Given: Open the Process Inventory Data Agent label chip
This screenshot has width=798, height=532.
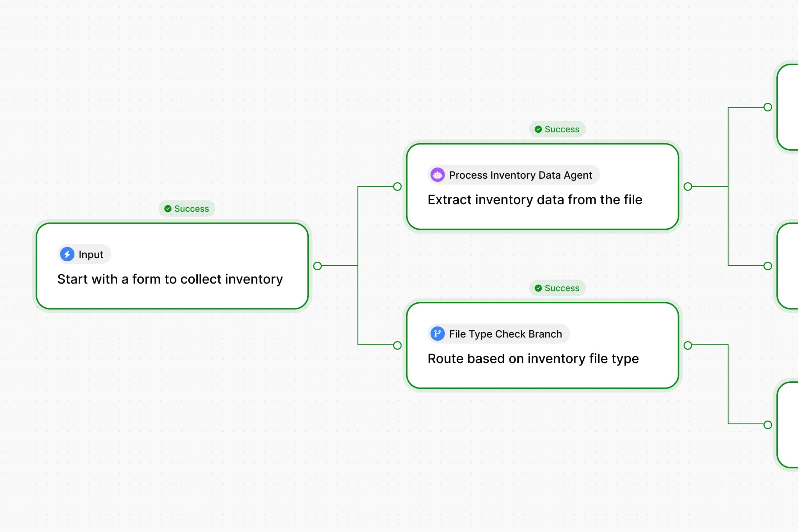Looking at the screenshot, I should (x=514, y=175).
